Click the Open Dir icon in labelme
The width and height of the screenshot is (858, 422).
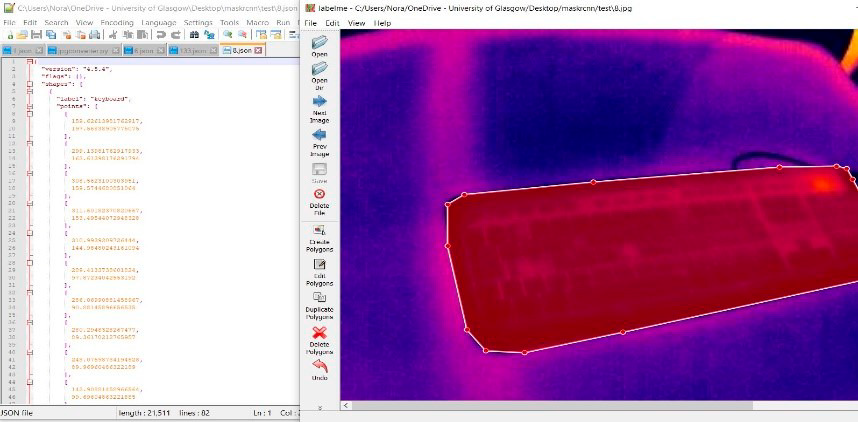coord(320,77)
